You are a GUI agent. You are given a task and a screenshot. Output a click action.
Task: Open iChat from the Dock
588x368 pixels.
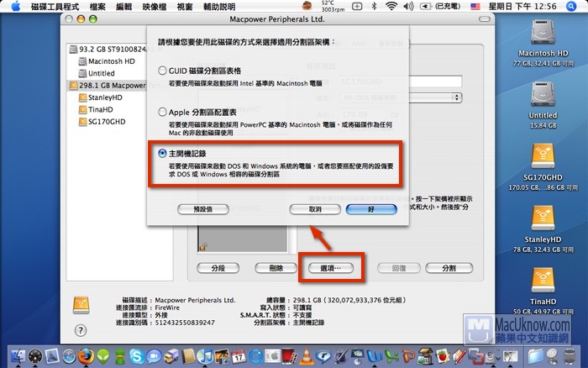(x=154, y=356)
